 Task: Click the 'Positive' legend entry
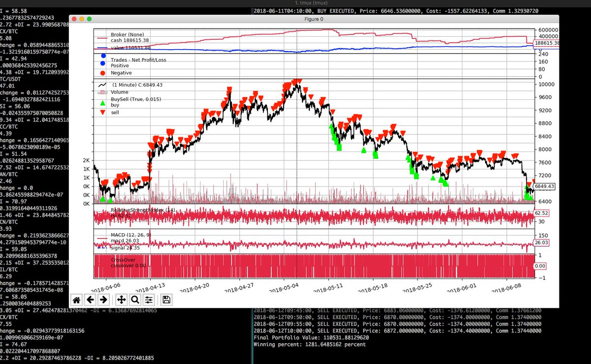point(120,65)
